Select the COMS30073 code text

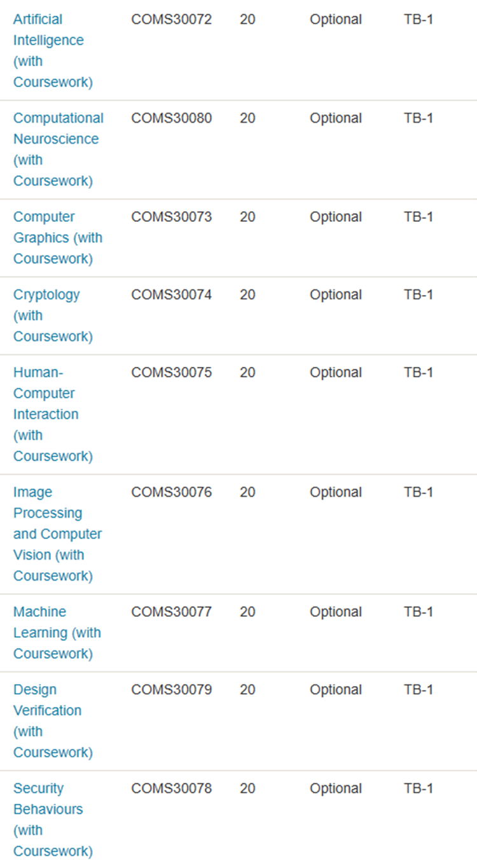pyautogui.click(x=172, y=217)
